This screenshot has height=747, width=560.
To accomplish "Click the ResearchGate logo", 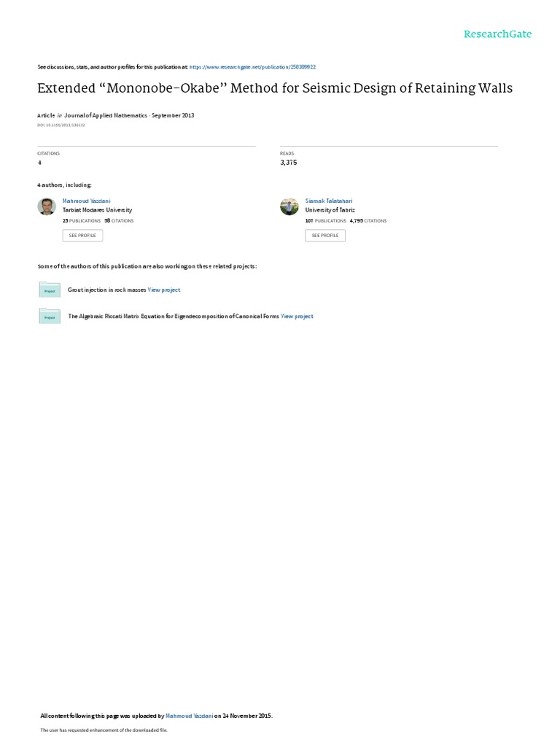I will (x=497, y=34).
